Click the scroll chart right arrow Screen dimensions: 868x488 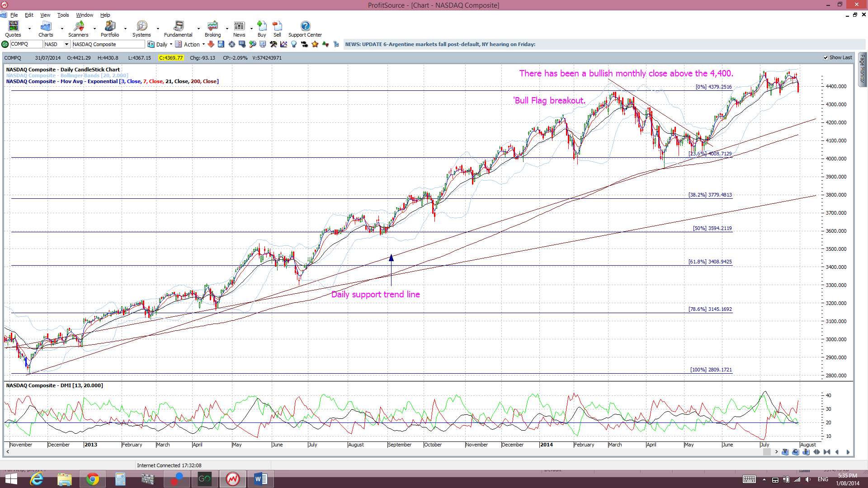[848, 452]
